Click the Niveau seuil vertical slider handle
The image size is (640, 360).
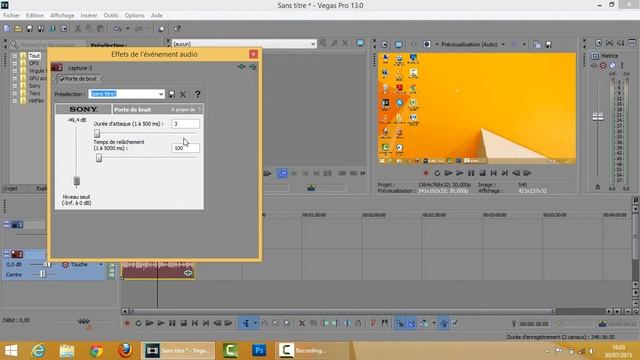click(76, 181)
